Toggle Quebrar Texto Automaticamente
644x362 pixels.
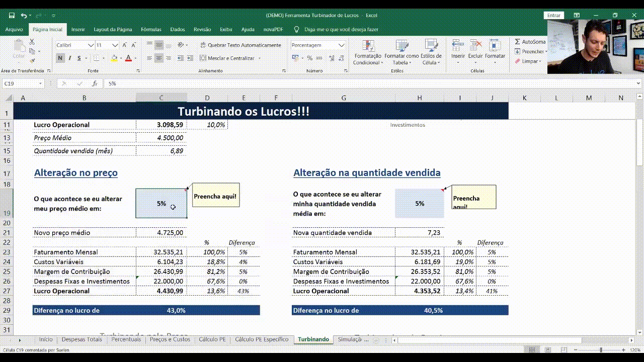240,45
